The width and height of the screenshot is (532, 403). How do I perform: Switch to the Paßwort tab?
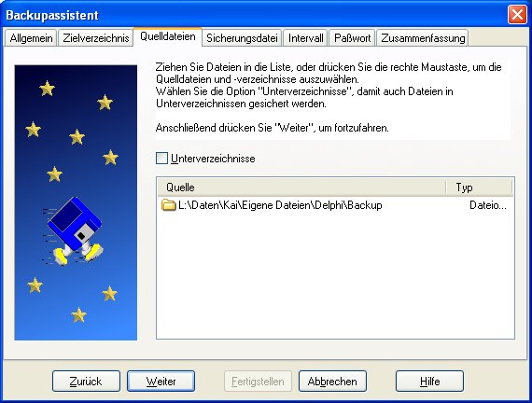click(352, 38)
